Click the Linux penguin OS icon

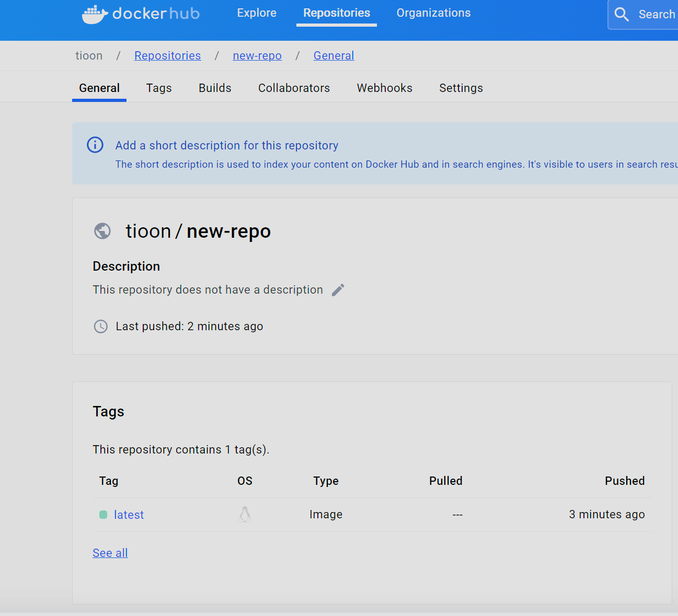pyautogui.click(x=245, y=515)
